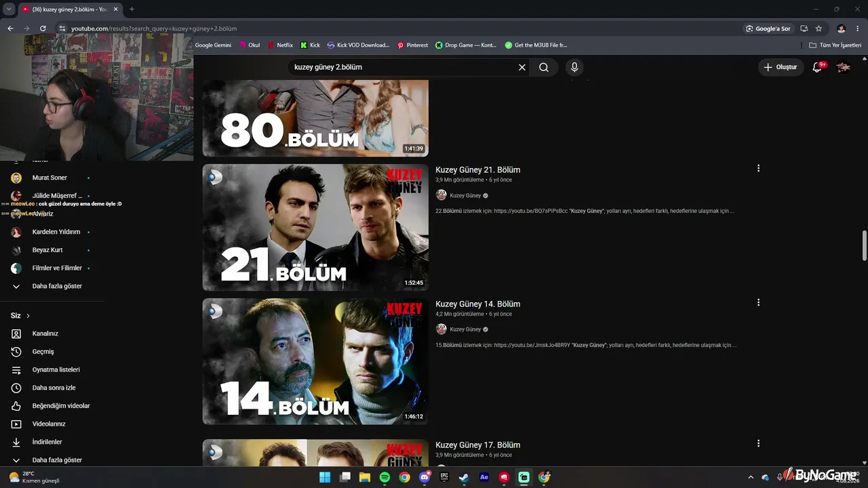The width and height of the screenshot is (868, 488).
Task: Open Spotify from the taskbar
Action: (384, 477)
